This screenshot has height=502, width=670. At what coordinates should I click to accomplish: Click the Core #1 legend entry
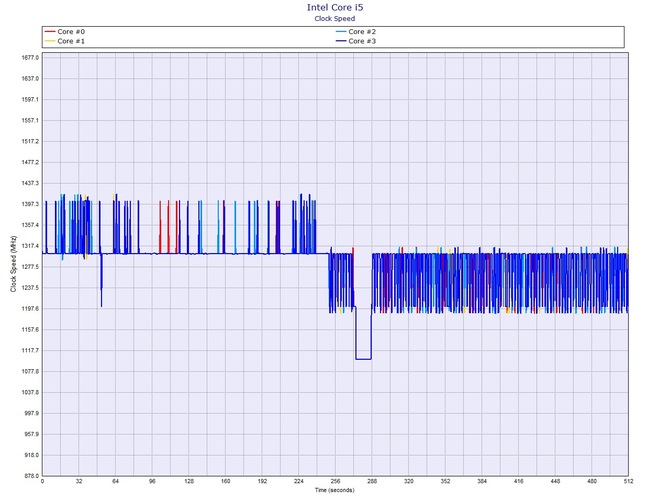[x=65, y=41]
